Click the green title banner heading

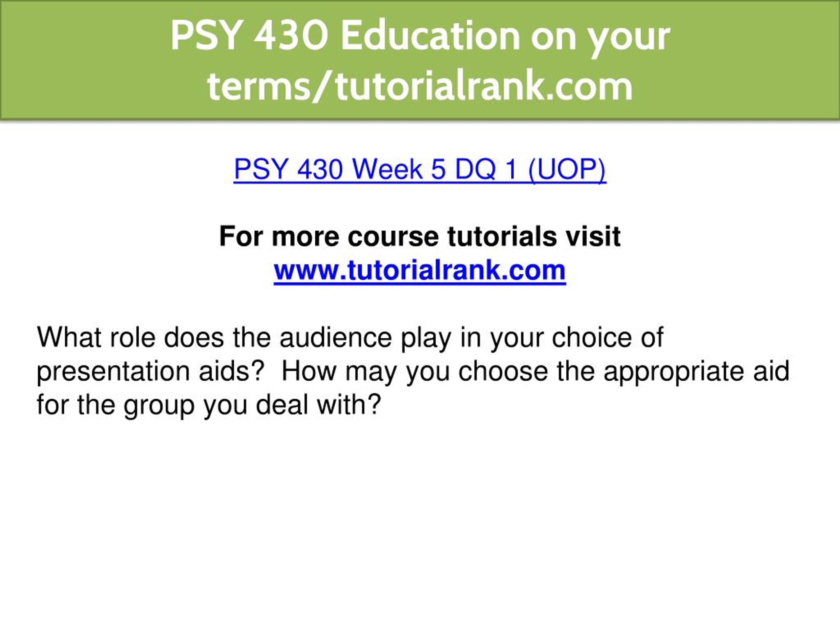pyautogui.click(x=420, y=61)
